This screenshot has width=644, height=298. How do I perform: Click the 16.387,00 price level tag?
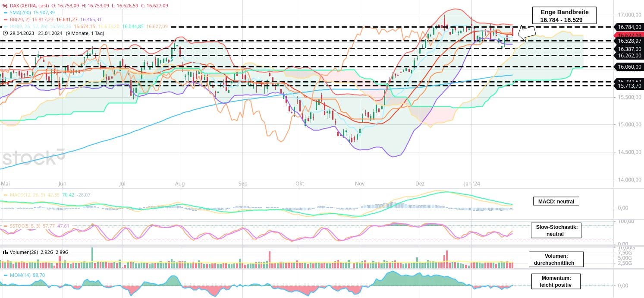[630, 49]
